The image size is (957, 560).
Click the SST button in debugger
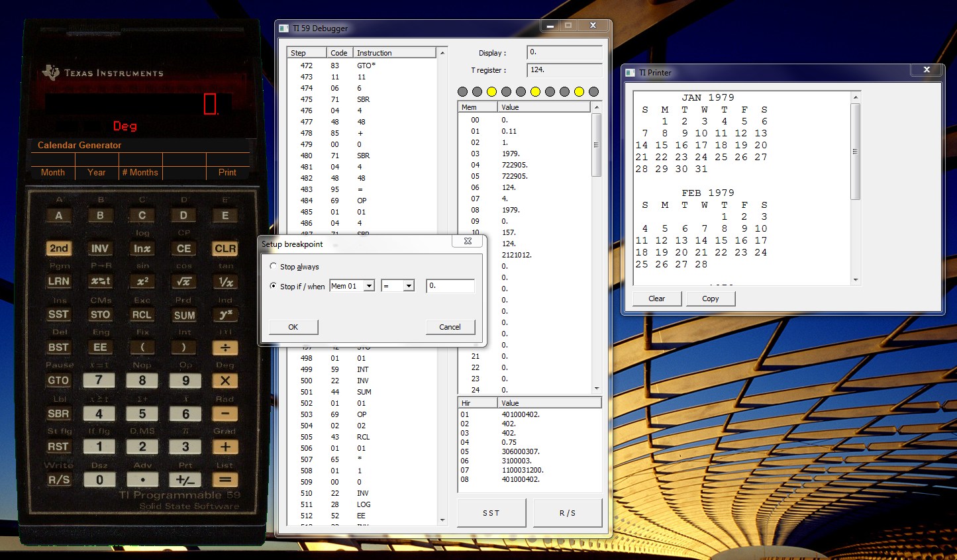click(491, 513)
